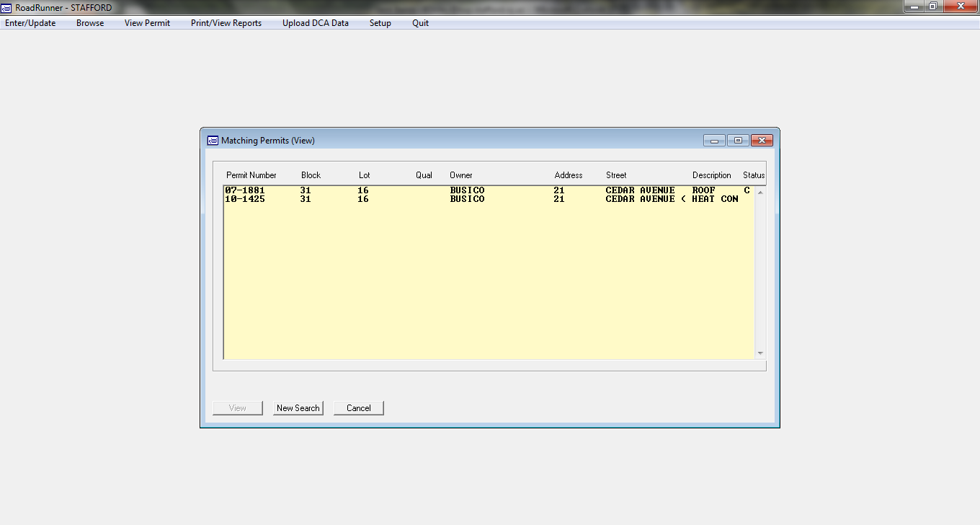The width and height of the screenshot is (980, 525).
Task: Click the ROOF description entry
Action: [704, 190]
